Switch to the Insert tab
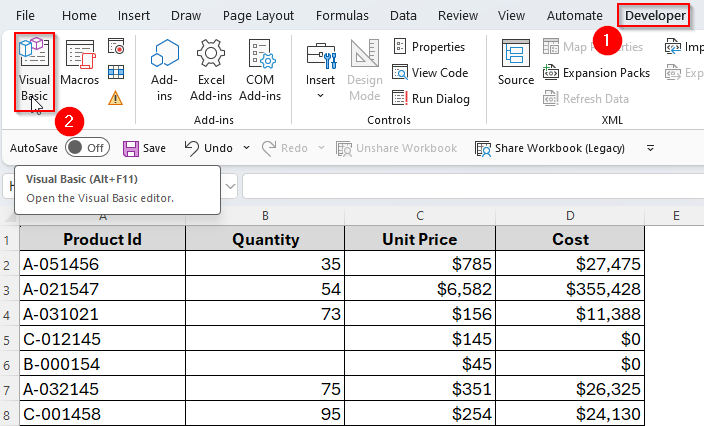Viewport: 704px width, 426px height. tap(134, 16)
